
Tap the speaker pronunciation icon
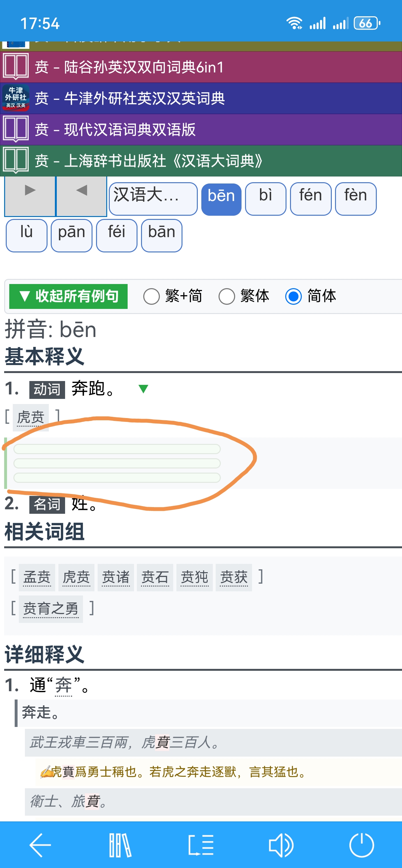[281, 844]
